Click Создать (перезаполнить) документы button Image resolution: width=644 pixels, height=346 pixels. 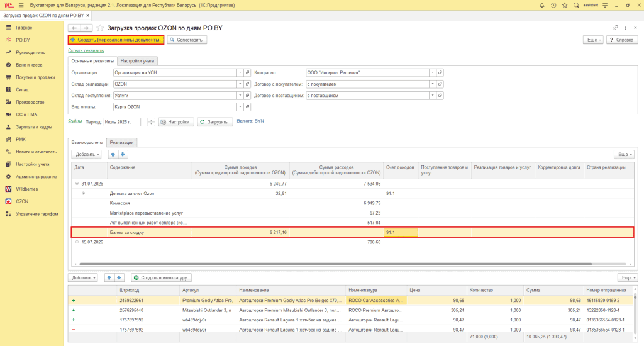pyautogui.click(x=116, y=40)
